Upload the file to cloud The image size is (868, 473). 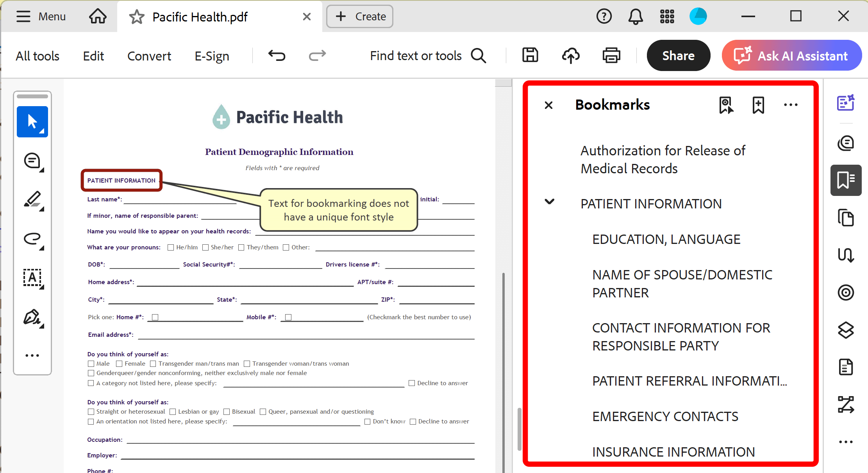(x=571, y=55)
